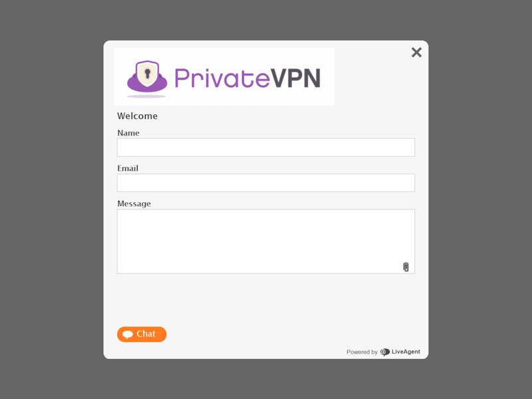Start a conversation with the orange Chat button
This screenshot has height=399, width=532.
coord(142,334)
